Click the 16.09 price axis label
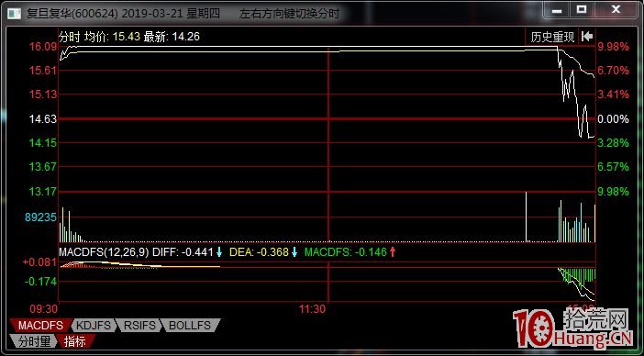This screenshot has height=356, width=644. tap(43, 47)
